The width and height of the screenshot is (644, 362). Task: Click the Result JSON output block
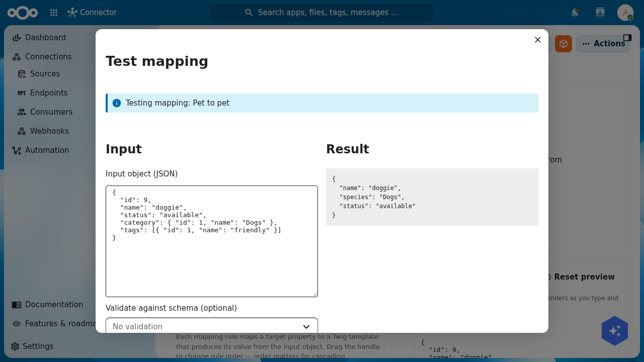coord(432,197)
